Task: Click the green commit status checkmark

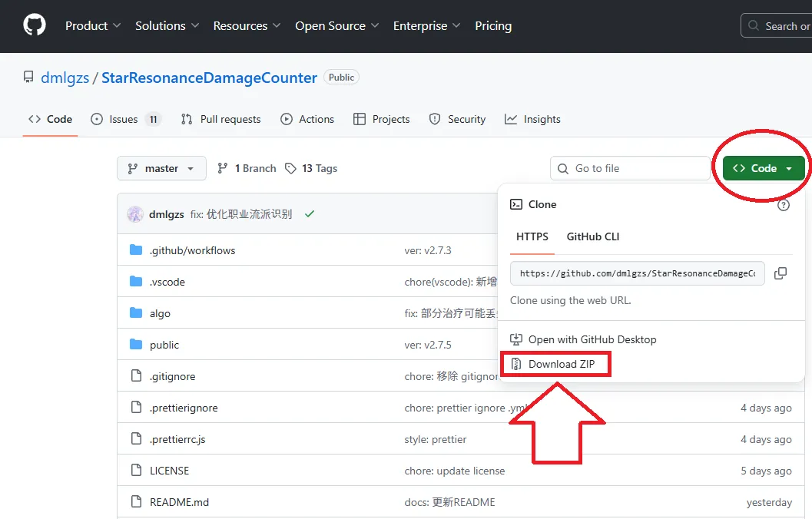Action: (x=309, y=214)
